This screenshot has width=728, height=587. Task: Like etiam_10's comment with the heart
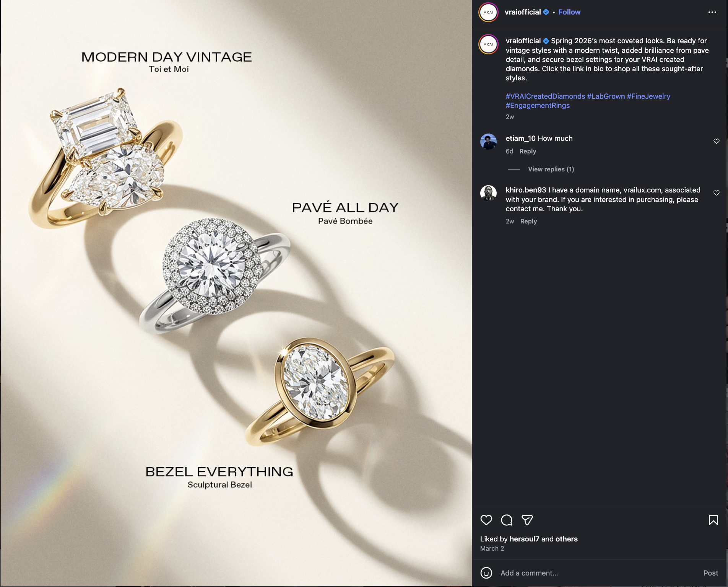click(716, 141)
